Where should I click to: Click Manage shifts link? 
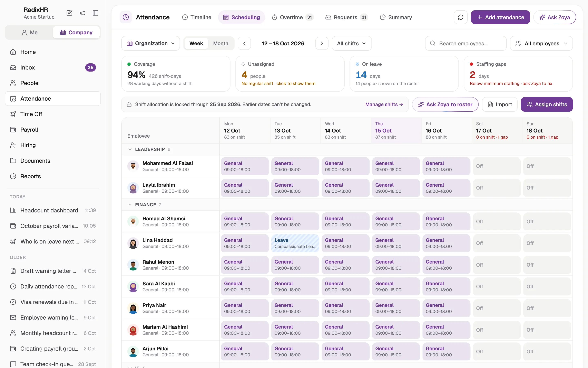(x=384, y=104)
